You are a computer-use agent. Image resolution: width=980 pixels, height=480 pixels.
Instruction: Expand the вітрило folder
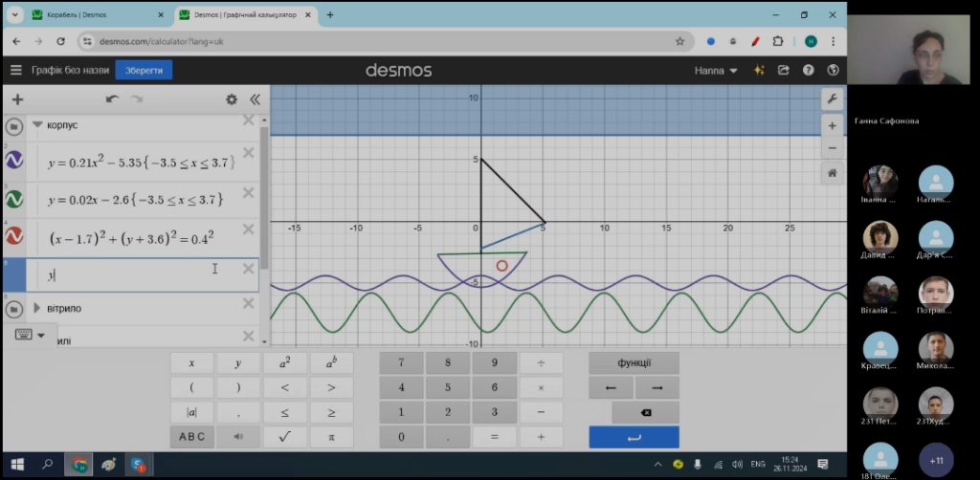[37, 308]
